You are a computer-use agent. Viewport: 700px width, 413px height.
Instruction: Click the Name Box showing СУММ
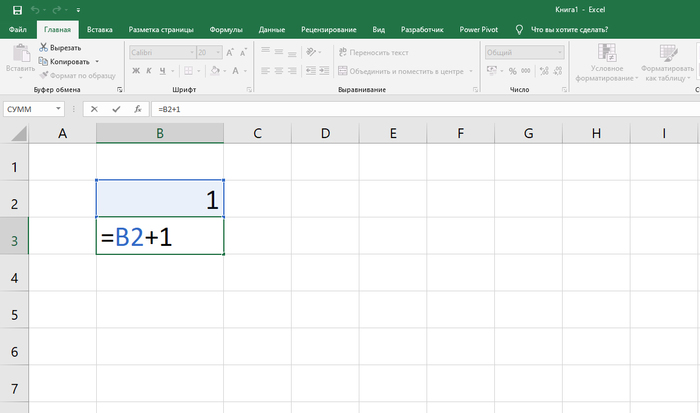click(33, 109)
